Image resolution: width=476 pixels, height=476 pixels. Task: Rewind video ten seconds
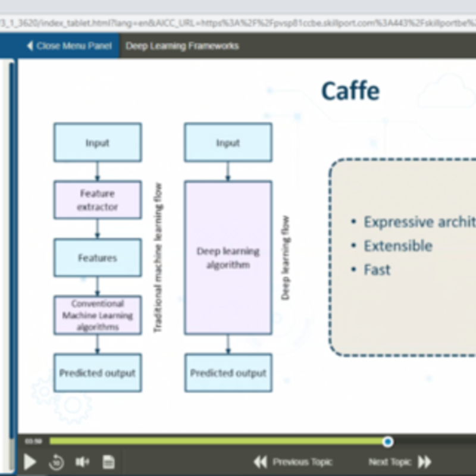[x=57, y=462]
